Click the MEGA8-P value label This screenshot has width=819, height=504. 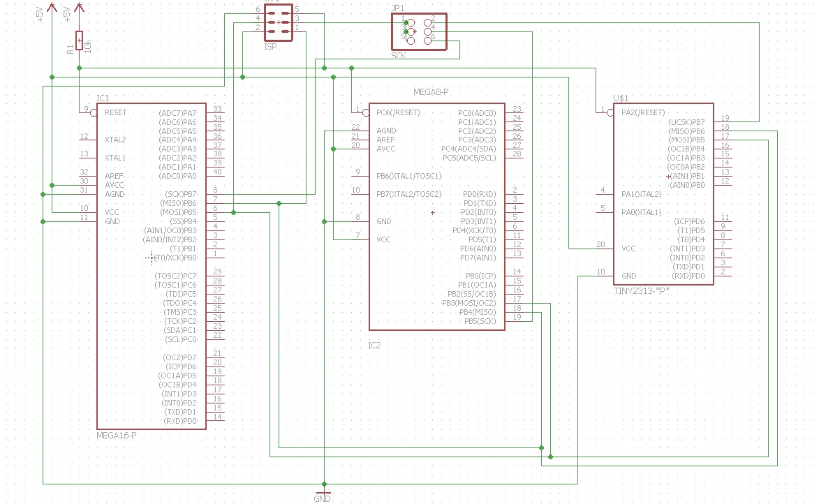tap(431, 92)
